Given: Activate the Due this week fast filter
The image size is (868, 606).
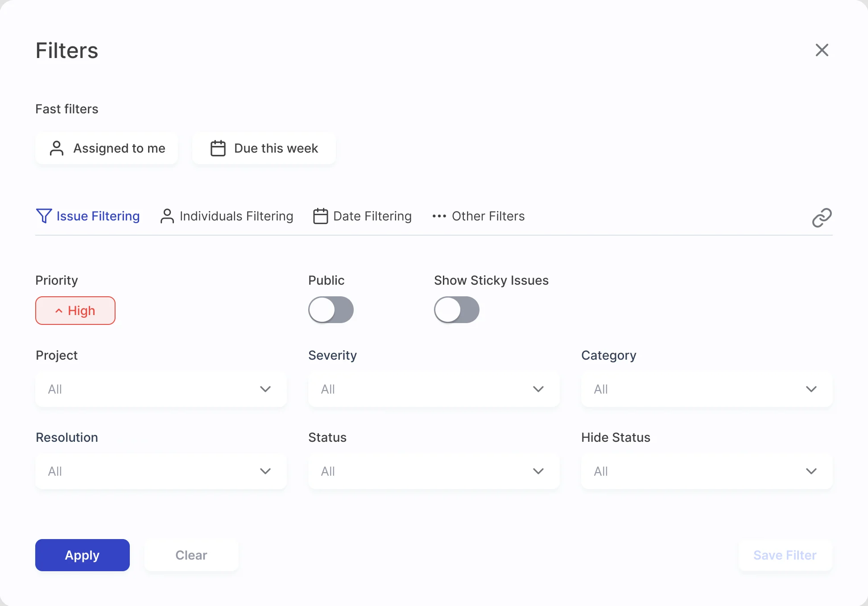Looking at the screenshot, I should (264, 148).
